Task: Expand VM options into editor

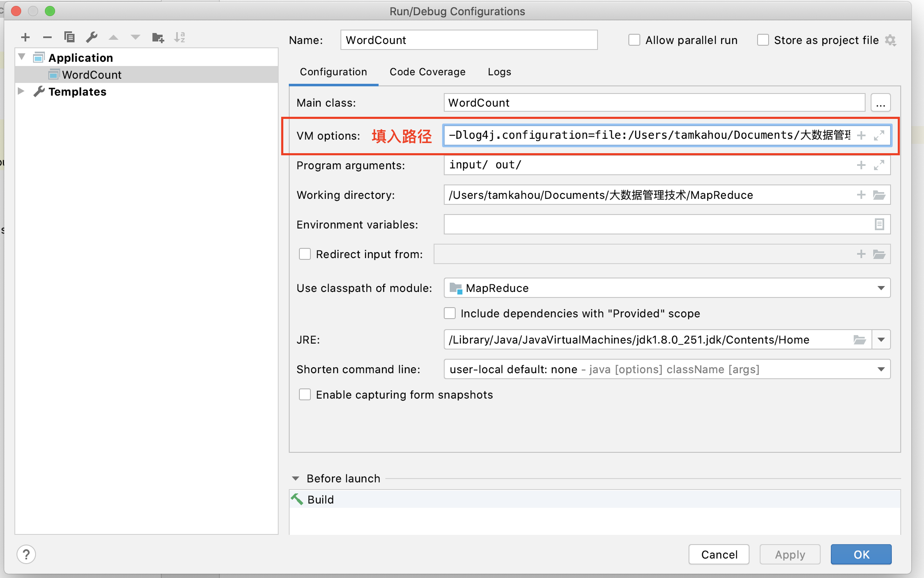Action: (x=879, y=135)
